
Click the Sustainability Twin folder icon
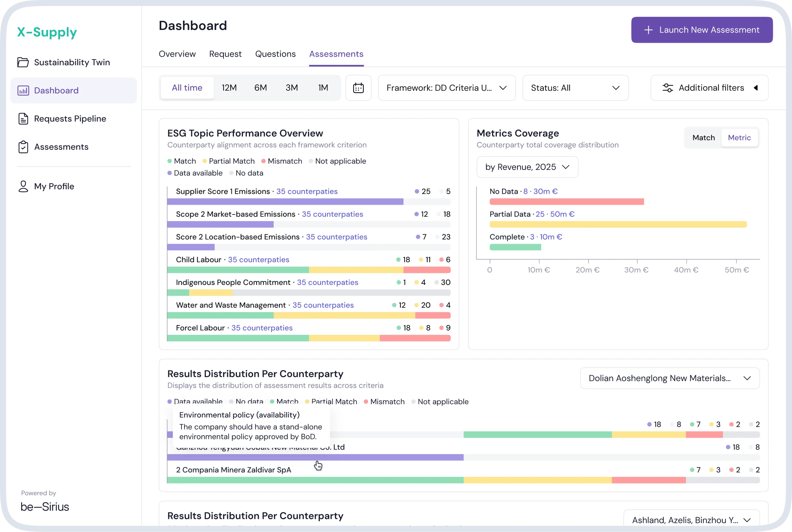[x=23, y=62]
